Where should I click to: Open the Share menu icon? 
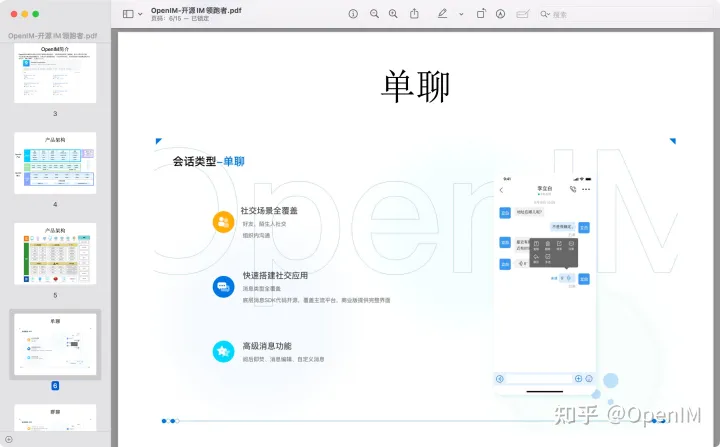[x=414, y=14]
